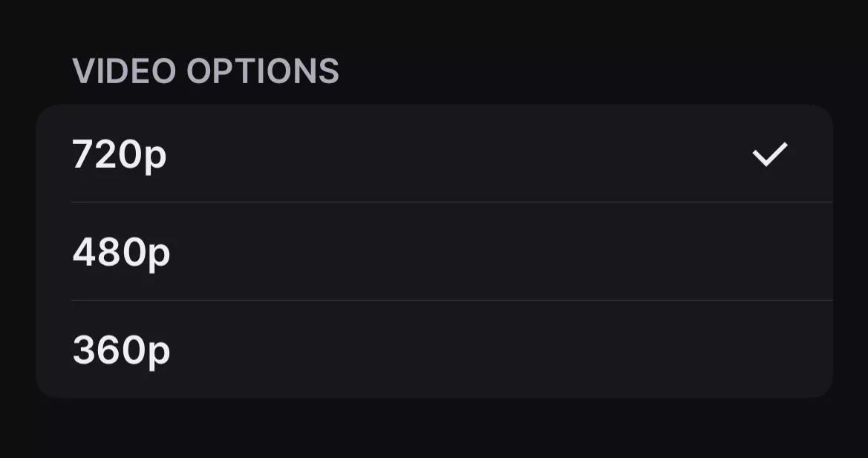Viewport: 868px width, 458px height.
Task: Click the selected-resolution tick mark
Action: coord(769,154)
